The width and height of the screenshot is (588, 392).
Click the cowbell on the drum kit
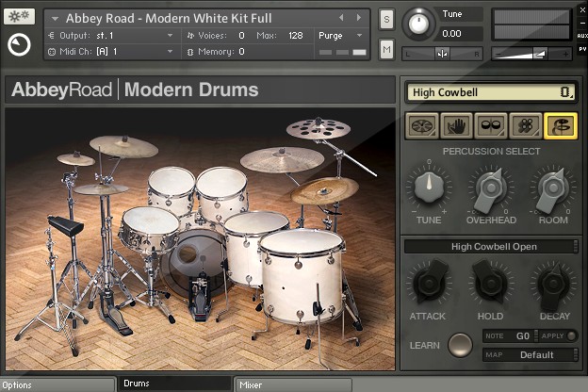pos(66,226)
